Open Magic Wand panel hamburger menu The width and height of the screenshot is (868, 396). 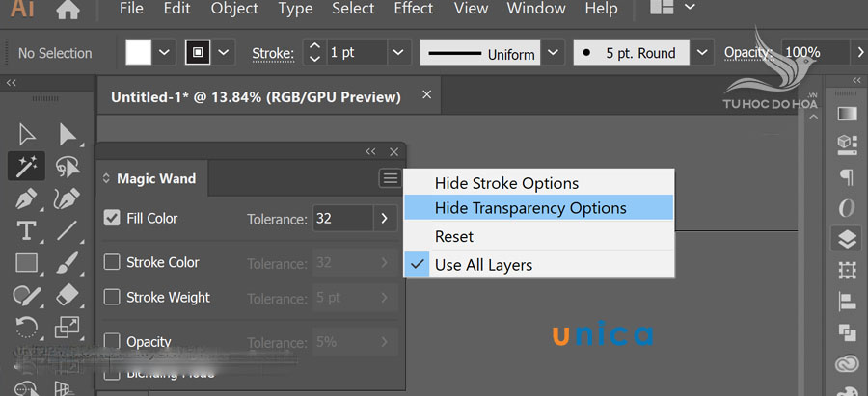389,178
